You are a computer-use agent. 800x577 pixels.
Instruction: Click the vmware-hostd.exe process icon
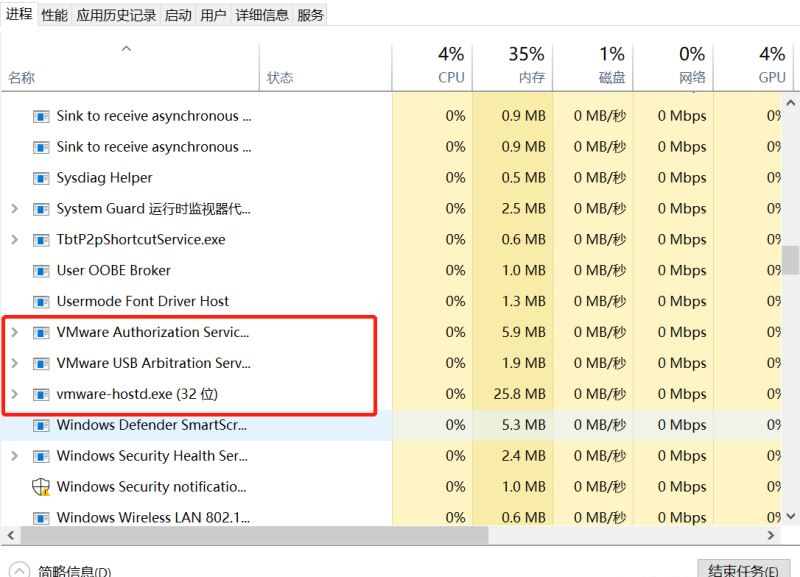(x=41, y=394)
